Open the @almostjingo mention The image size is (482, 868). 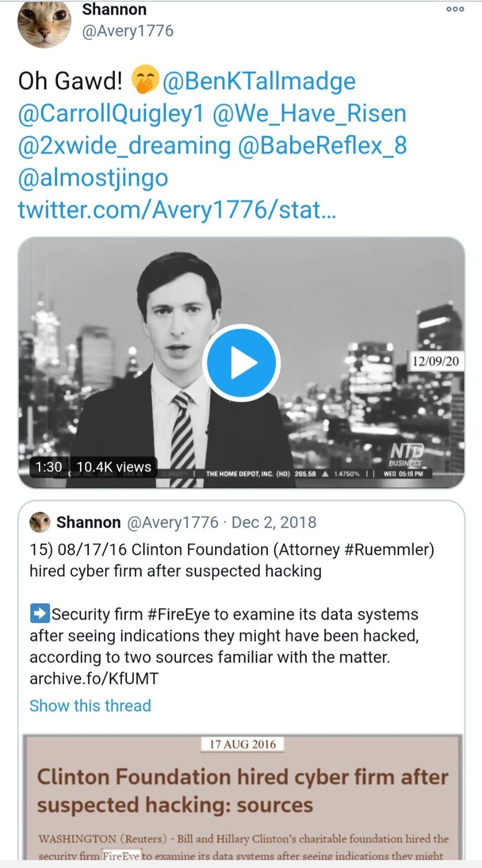tap(93, 177)
